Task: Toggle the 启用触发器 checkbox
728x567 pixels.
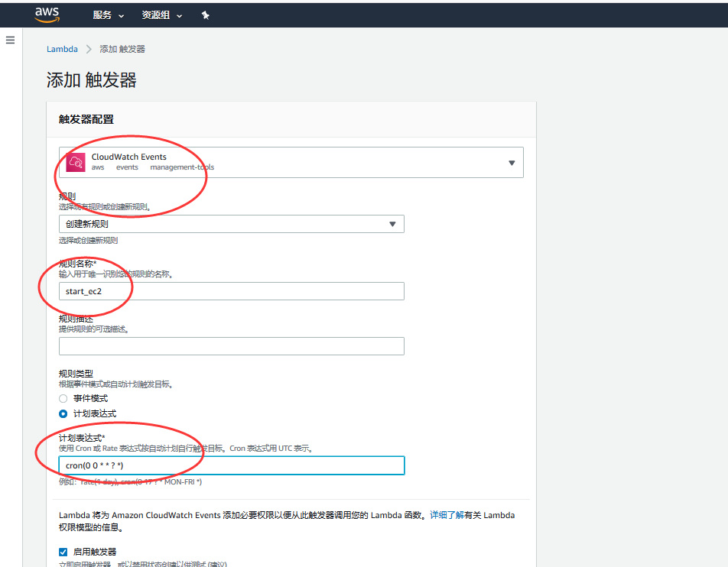Action: click(x=63, y=552)
